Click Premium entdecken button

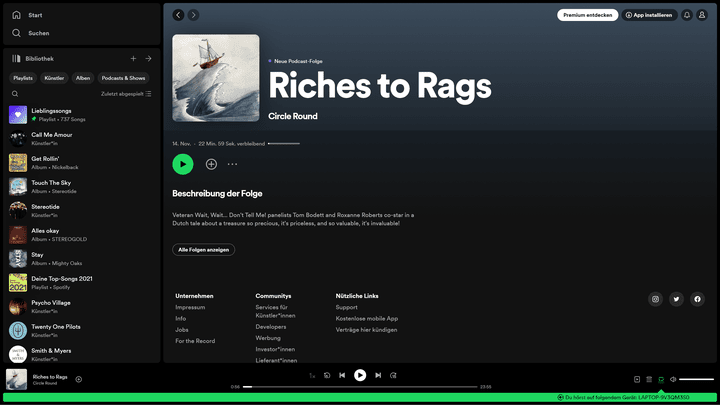[x=587, y=15]
